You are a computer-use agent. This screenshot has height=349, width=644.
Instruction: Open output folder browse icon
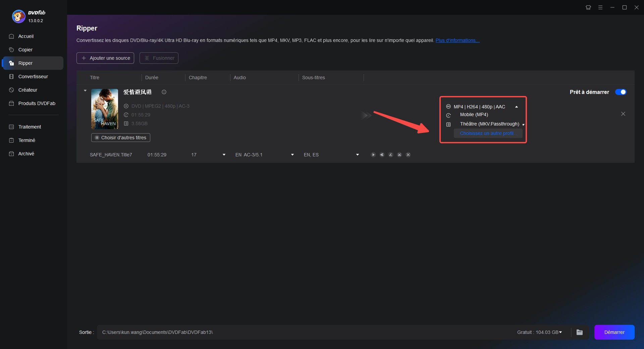tap(580, 332)
